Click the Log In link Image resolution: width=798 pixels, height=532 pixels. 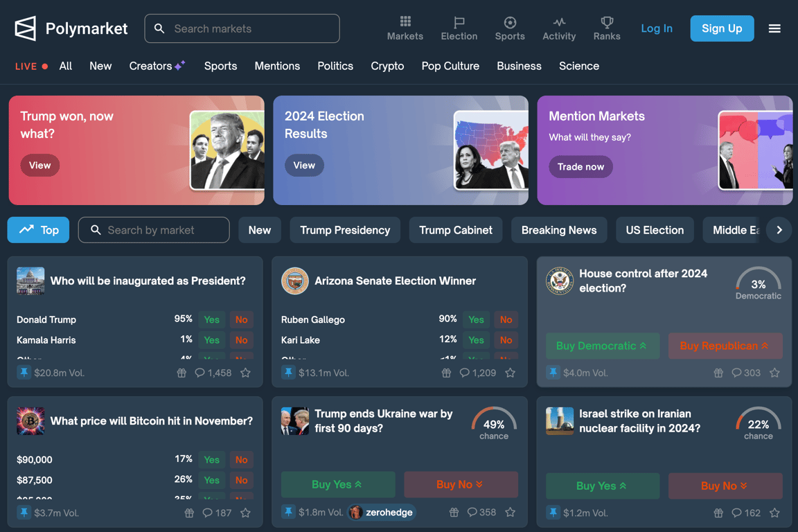click(657, 28)
